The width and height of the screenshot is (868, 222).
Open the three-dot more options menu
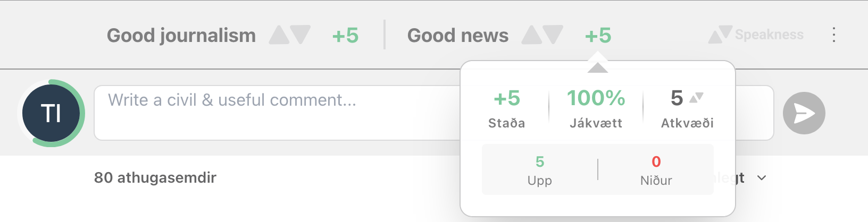coord(833,35)
